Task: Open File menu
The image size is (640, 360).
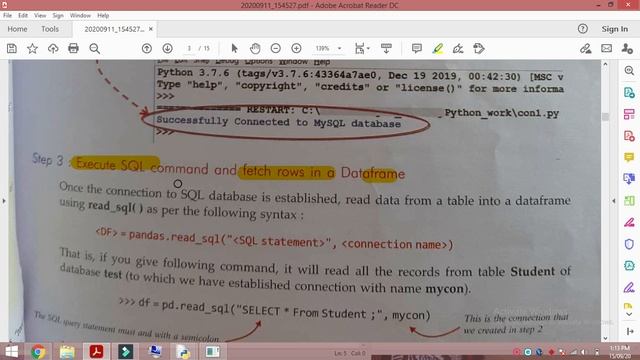Action: click(x=7, y=16)
